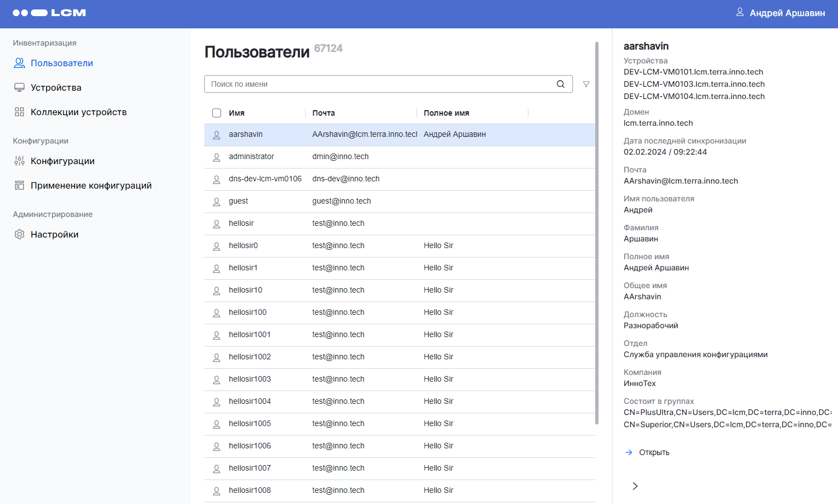838x504 pixels.
Task: Click the search magnifier icon
Action: (x=560, y=83)
